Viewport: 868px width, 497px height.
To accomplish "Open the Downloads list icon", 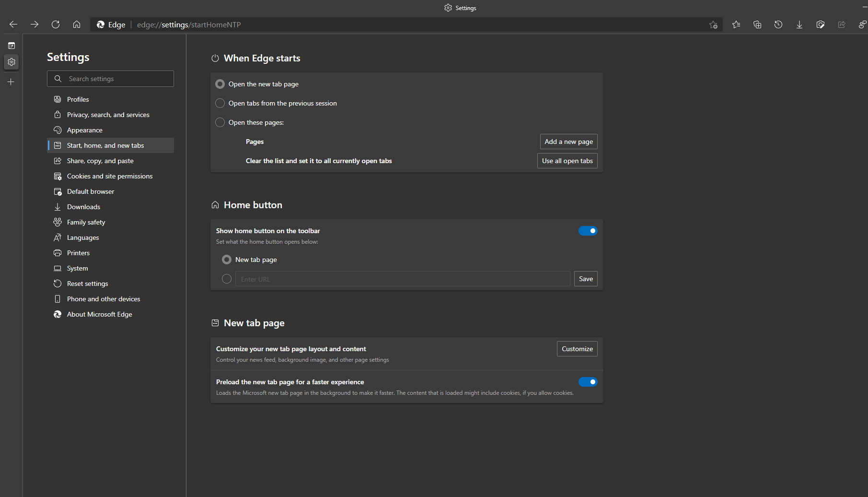I will click(x=799, y=24).
